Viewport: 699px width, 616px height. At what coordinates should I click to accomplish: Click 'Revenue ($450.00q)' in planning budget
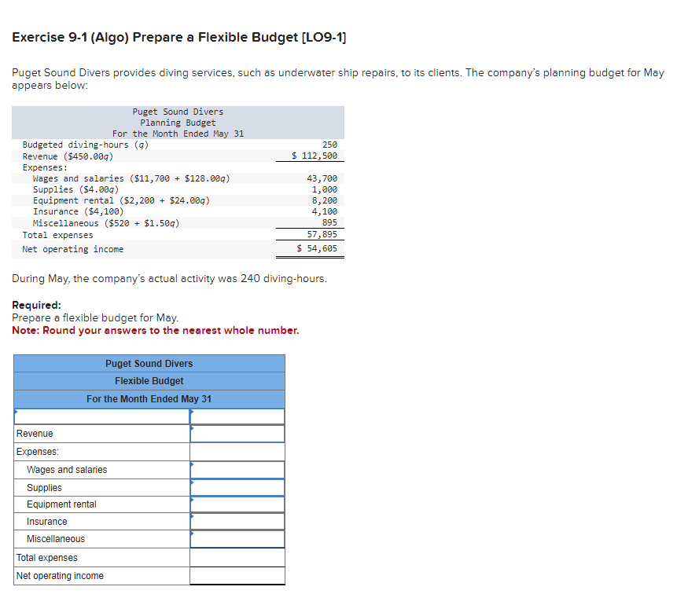pos(68,156)
